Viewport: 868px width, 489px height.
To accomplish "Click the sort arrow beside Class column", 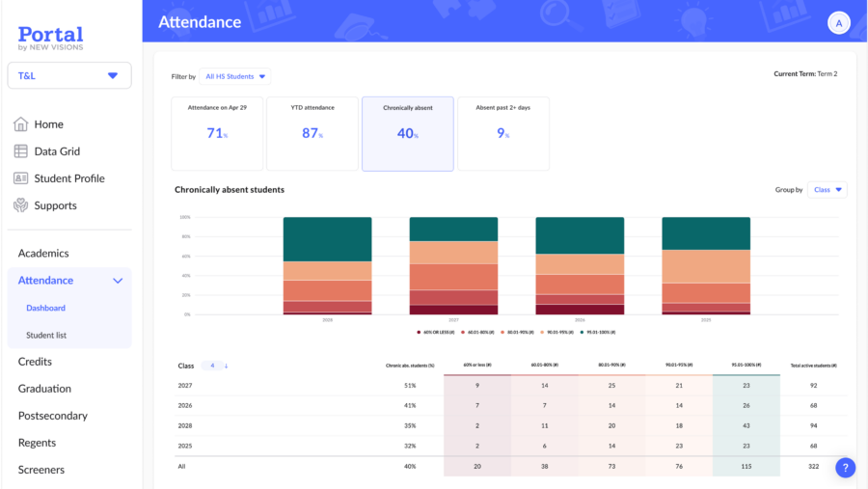I will pyautogui.click(x=226, y=366).
